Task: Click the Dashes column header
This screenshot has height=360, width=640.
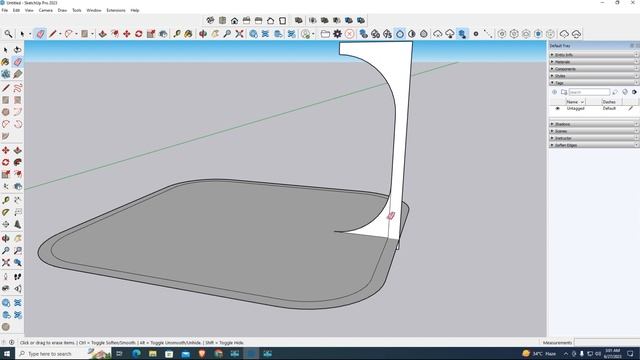Action: tap(609, 102)
